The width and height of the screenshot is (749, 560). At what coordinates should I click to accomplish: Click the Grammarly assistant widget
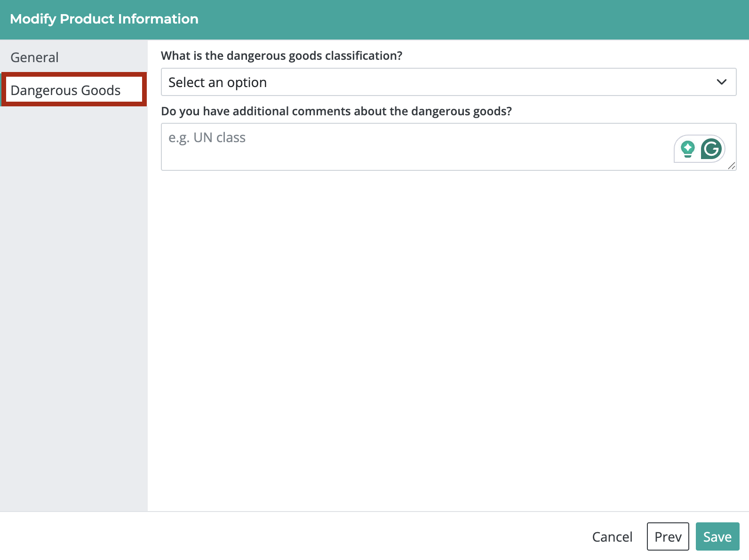[x=700, y=148]
